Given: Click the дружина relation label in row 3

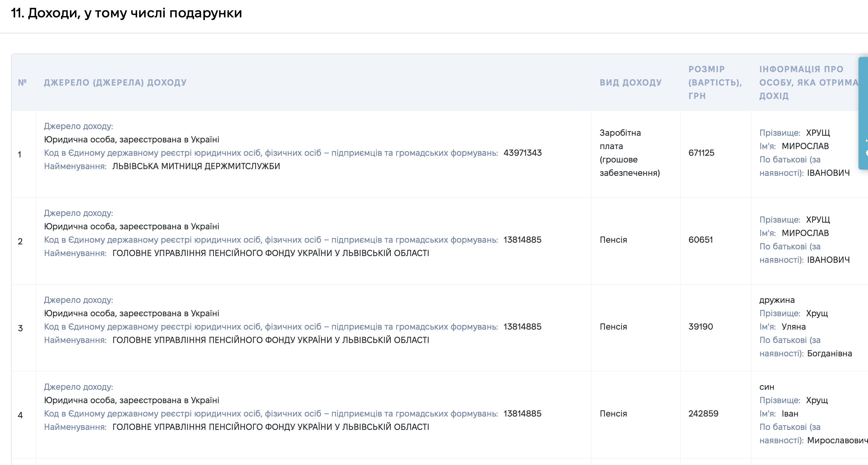Looking at the screenshot, I should [x=777, y=300].
